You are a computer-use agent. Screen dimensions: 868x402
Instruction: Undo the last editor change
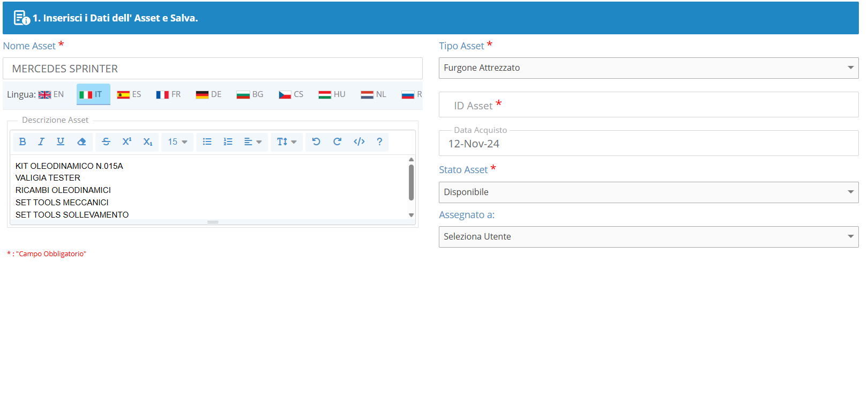(x=316, y=142)
